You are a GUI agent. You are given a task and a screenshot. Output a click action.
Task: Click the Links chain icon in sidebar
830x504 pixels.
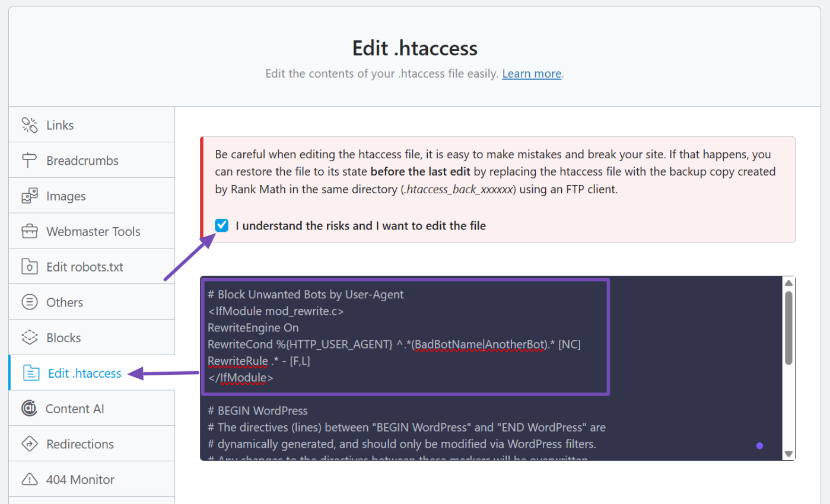[30, 125]
